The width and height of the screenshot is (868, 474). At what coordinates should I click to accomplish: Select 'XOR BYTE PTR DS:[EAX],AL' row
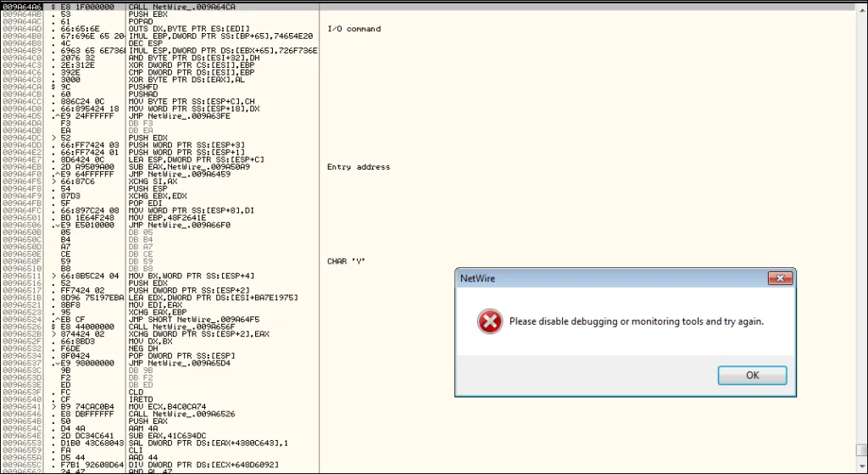click(186, 79)
